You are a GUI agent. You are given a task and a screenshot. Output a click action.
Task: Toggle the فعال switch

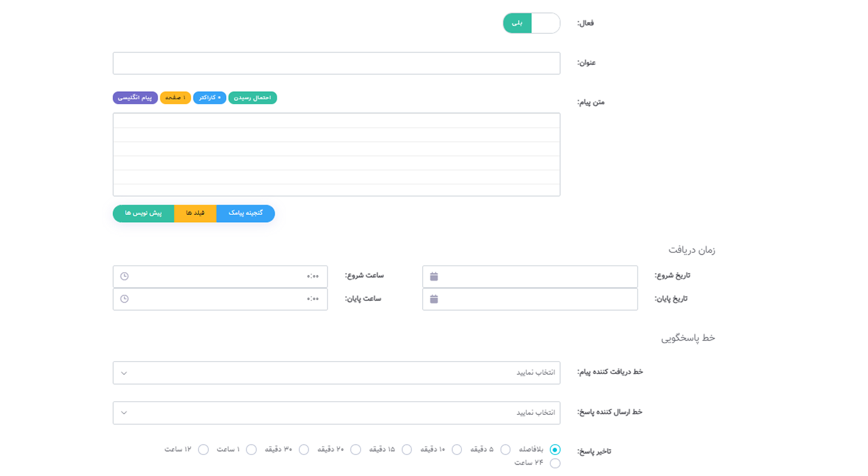531,23
